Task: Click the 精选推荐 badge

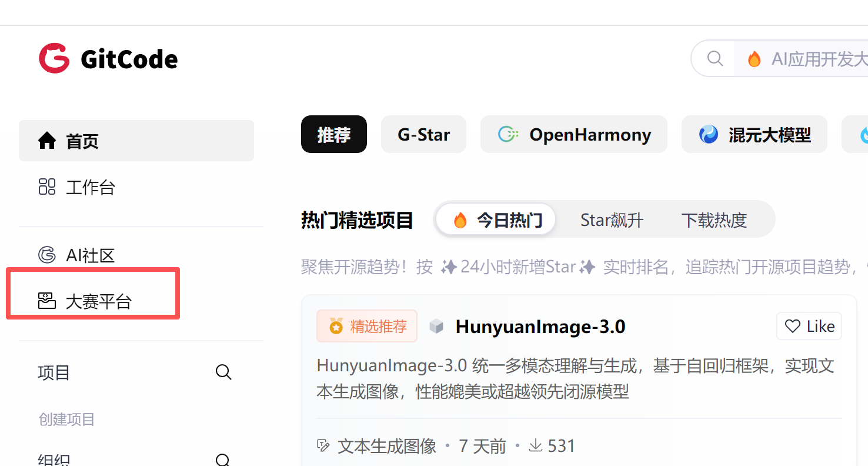Action: coord(367,326)
